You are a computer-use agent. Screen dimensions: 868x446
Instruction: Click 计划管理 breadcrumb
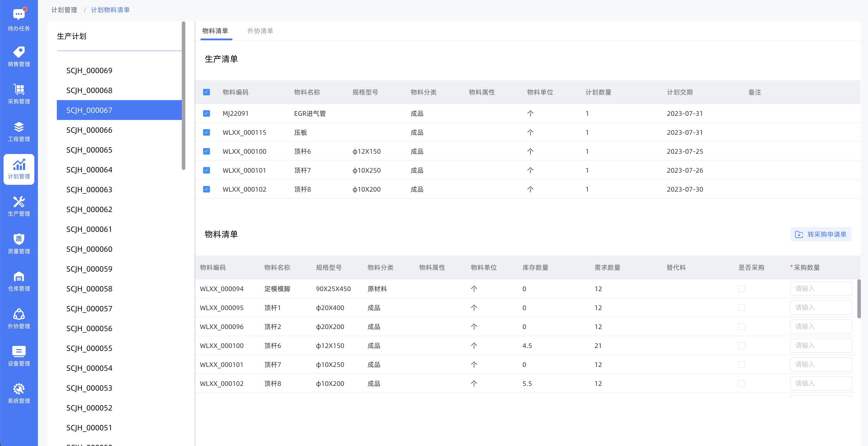[64, 10]
